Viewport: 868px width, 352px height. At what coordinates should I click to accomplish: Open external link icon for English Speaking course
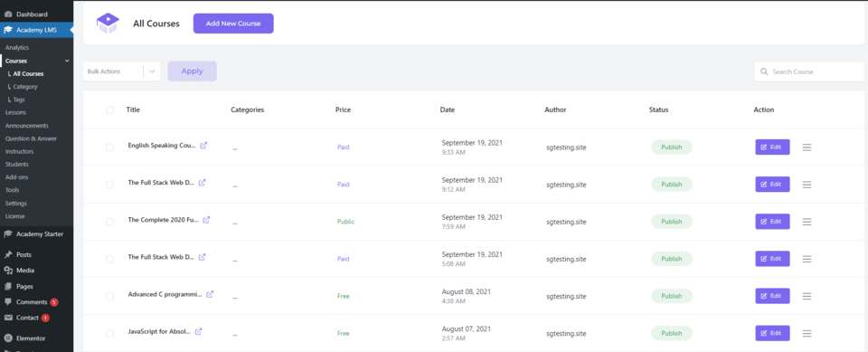[x=203, y=146]
